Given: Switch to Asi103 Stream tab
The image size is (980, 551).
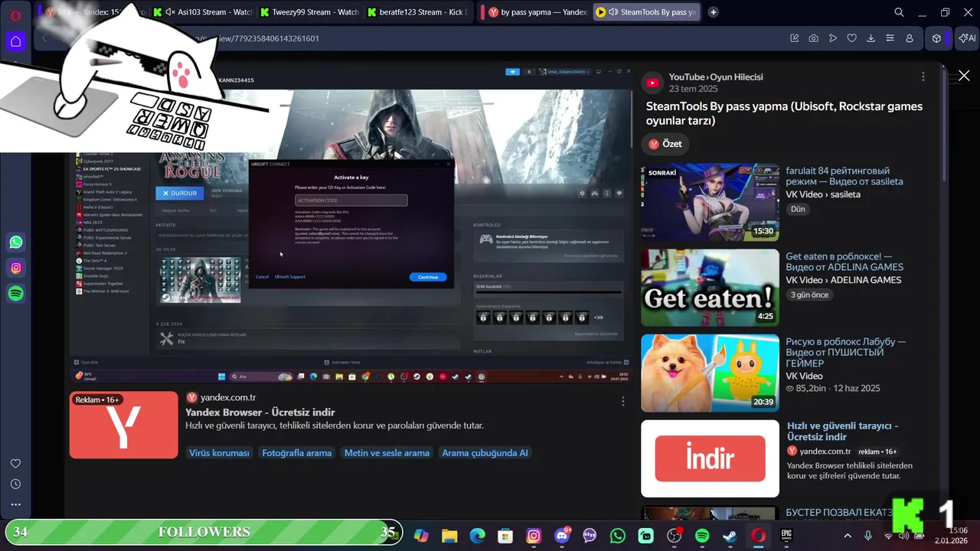Looking at the screenshot, I should (201, 12).
